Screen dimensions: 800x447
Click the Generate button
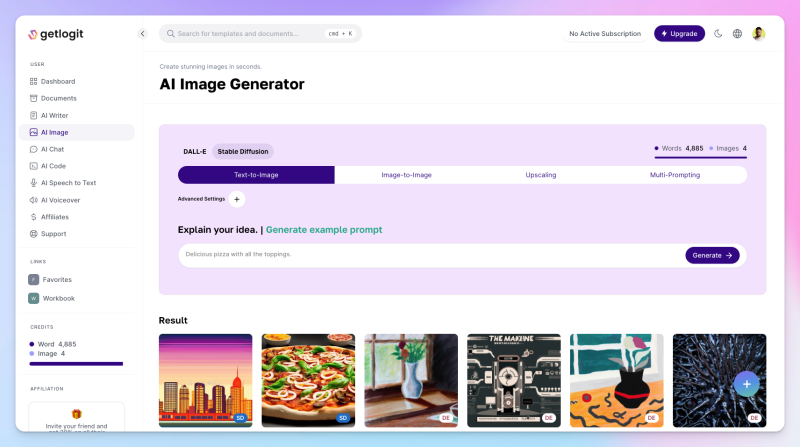[712, 255]
